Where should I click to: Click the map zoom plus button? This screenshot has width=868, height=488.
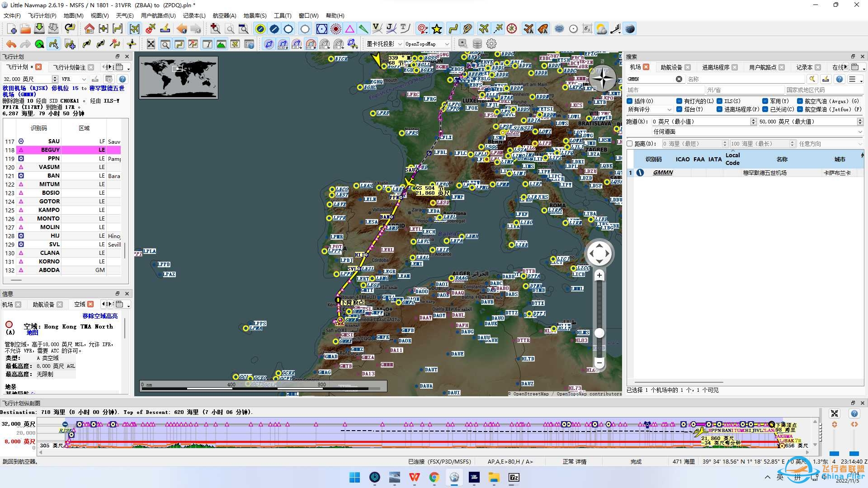[599, 276]
